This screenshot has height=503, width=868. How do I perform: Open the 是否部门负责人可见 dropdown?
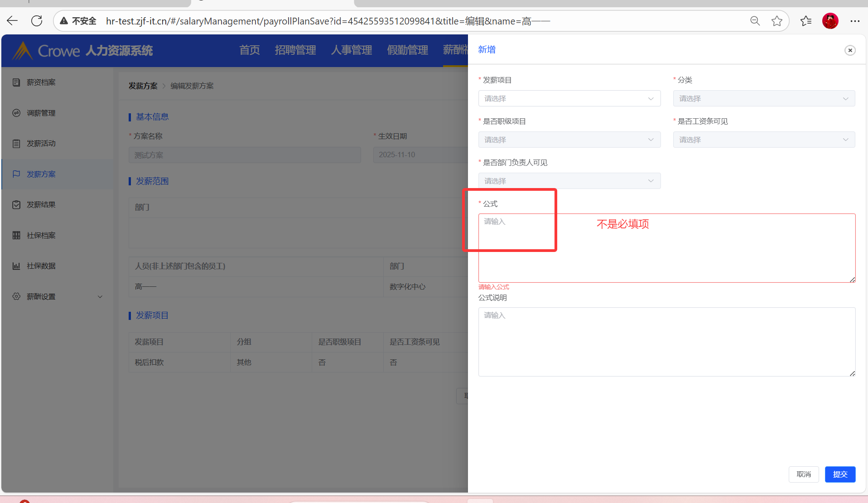click(569, 181)
